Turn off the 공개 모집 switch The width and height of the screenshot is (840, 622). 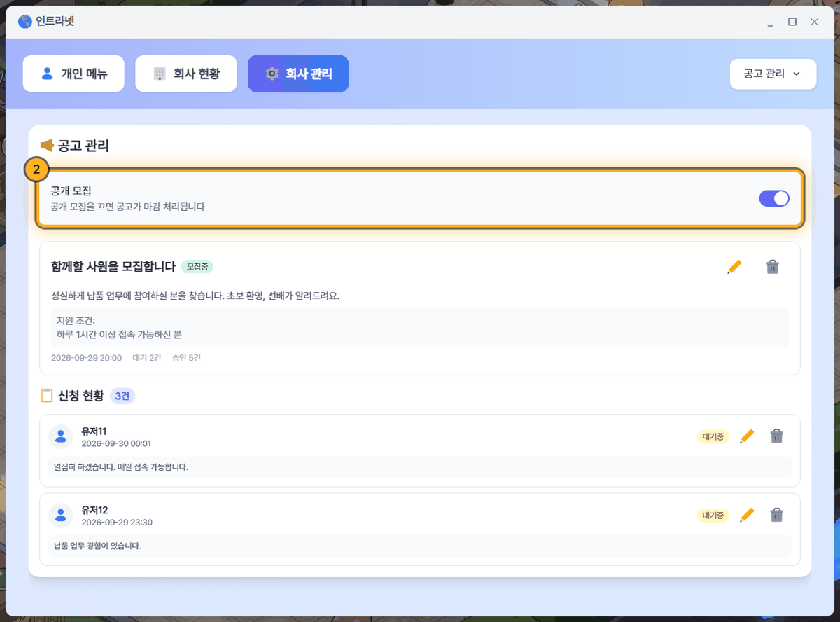tap(774, 198)
